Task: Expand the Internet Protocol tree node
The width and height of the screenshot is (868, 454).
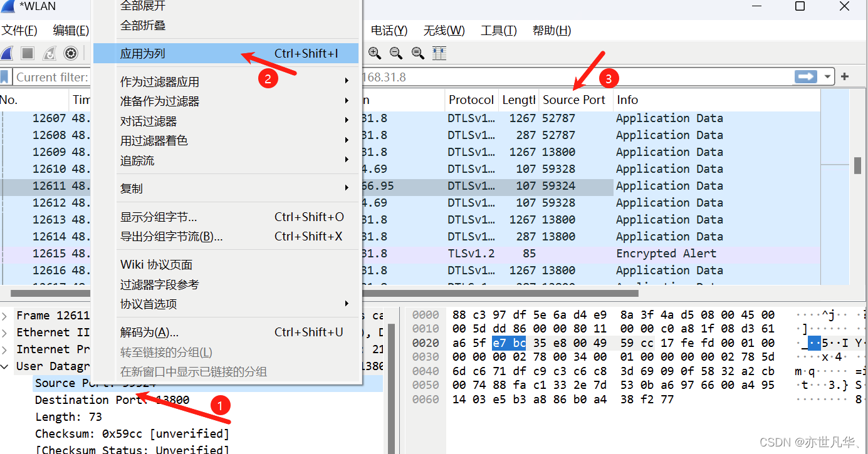Action: pyautogui.click(x=5, y=349)
